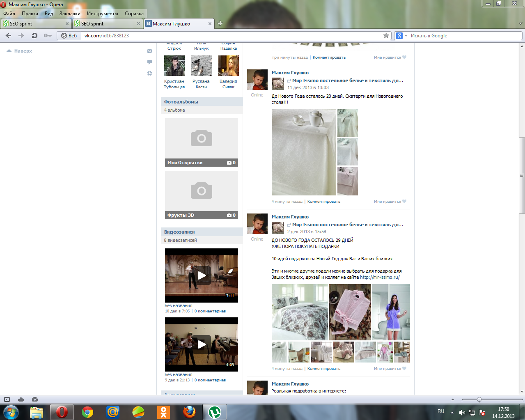
Task: Open the Справка menu
Action: click(134, 14)
